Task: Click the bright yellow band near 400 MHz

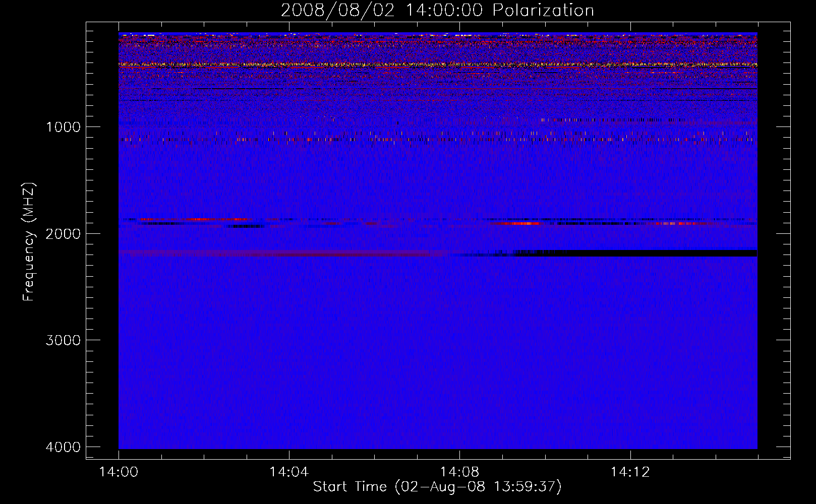Action: (x=438, y=65)
